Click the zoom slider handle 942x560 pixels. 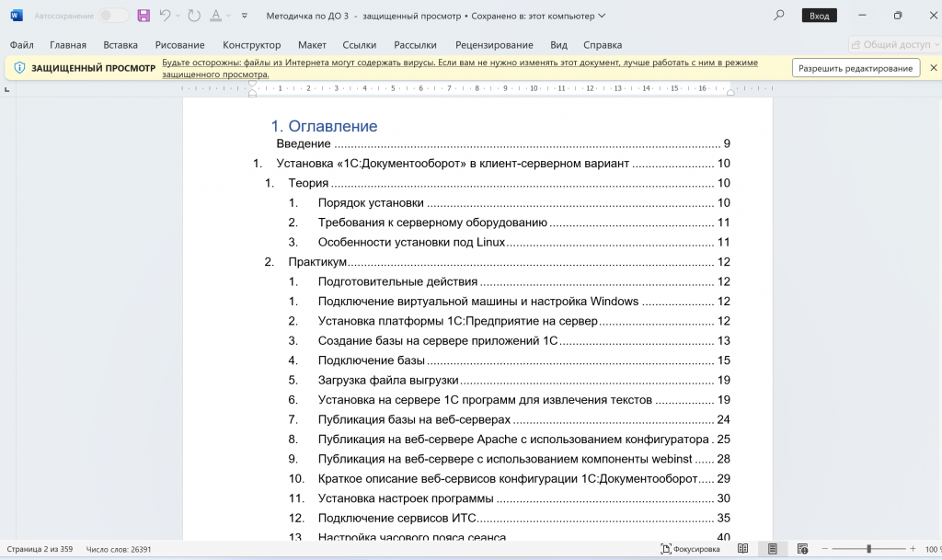pyautogui.click(x=868, y=549)
